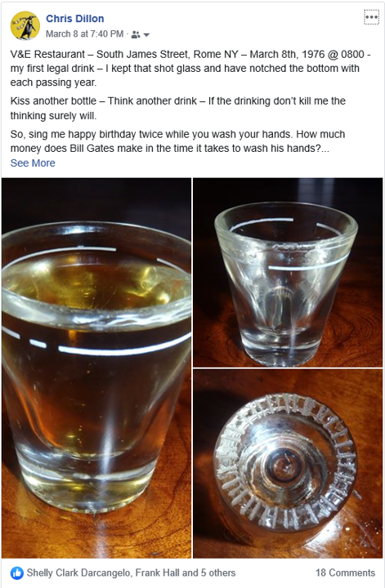
Task: Expand the audience selector dropdown arrow
Action: tap(146, 35)
